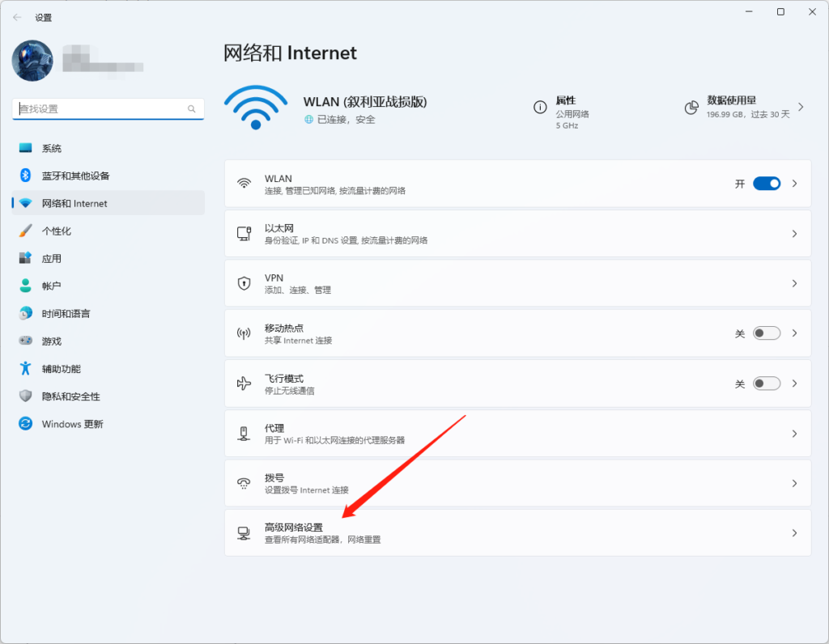Viewport: 829px width, 644px height.
Task: Expand the 以太网 row chevron
Action: click(x=794, y=233)
